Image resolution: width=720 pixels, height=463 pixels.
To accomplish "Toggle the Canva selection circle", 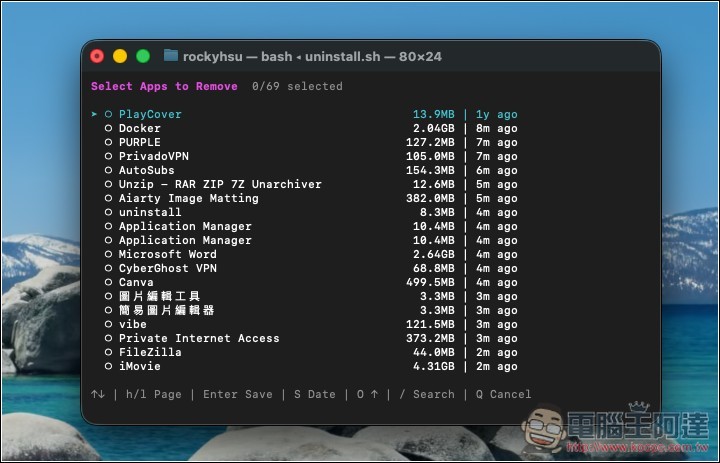I will [x=108, y=282].
